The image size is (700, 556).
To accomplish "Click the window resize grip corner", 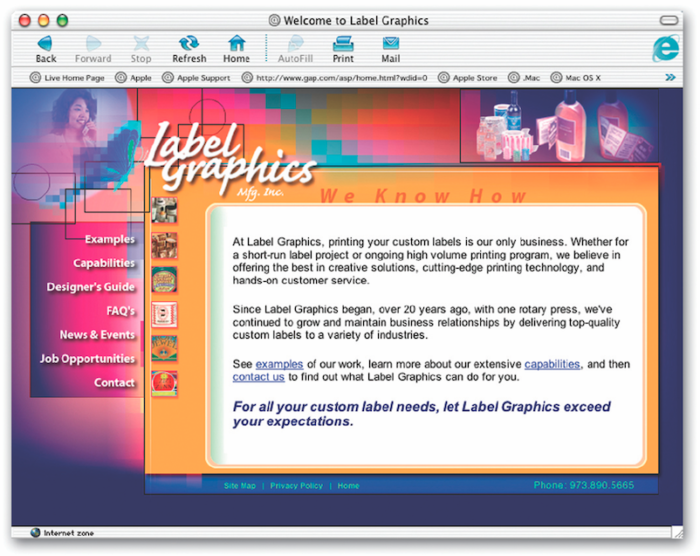I will 677,532.
